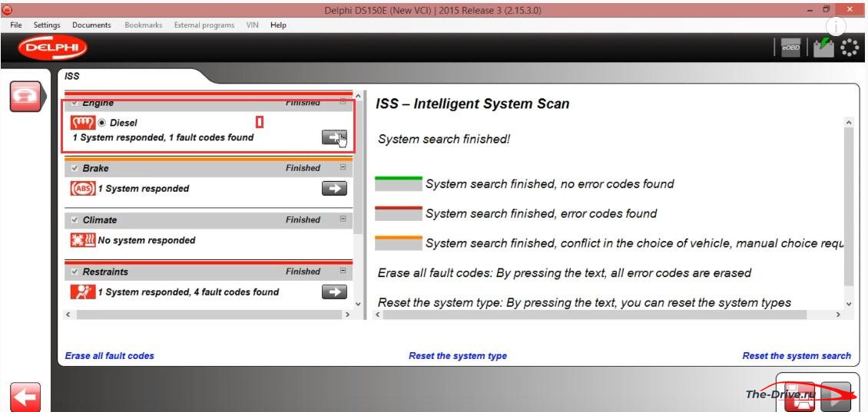
Task: Open the eOBD function icon
Action: [790, 48]
